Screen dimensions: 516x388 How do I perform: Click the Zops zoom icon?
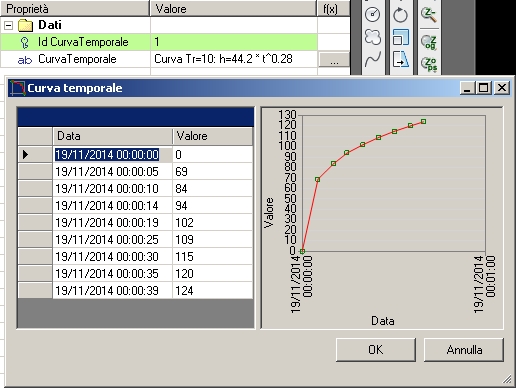(429, 64)
